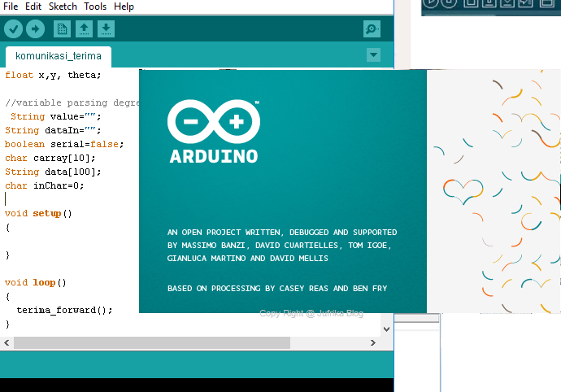
Task: Open the Edit menu
Action: [33, 7]
